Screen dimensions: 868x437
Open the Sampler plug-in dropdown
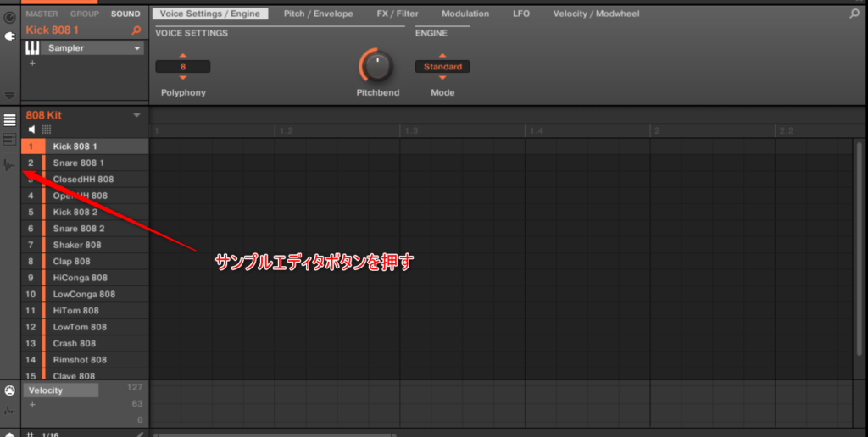click(137, 49)
